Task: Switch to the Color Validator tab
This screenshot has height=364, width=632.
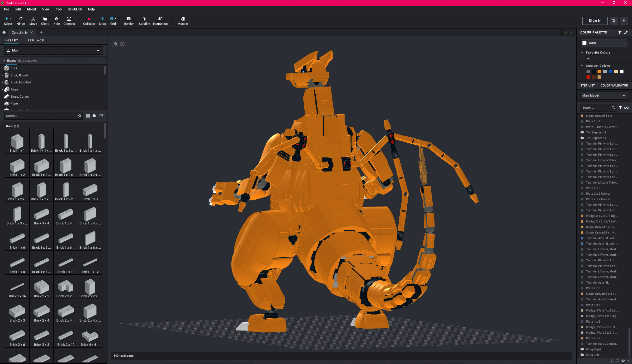Action: click(614, 85)
